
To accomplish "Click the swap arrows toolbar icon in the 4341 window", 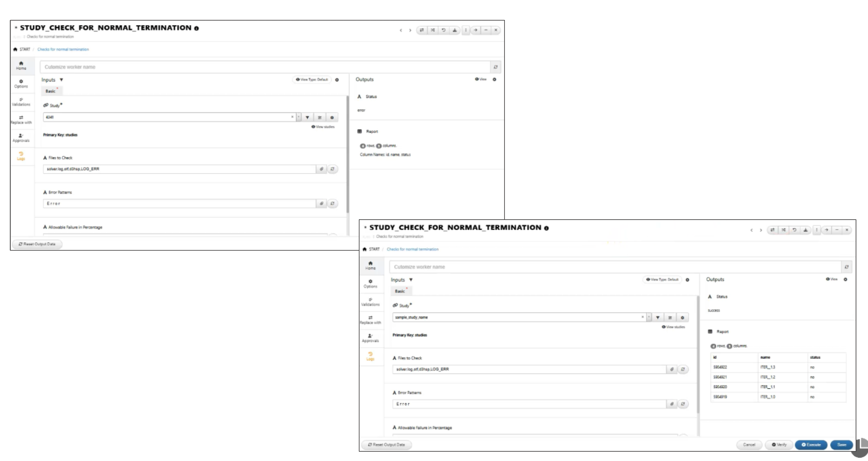I will click(421, 30).
